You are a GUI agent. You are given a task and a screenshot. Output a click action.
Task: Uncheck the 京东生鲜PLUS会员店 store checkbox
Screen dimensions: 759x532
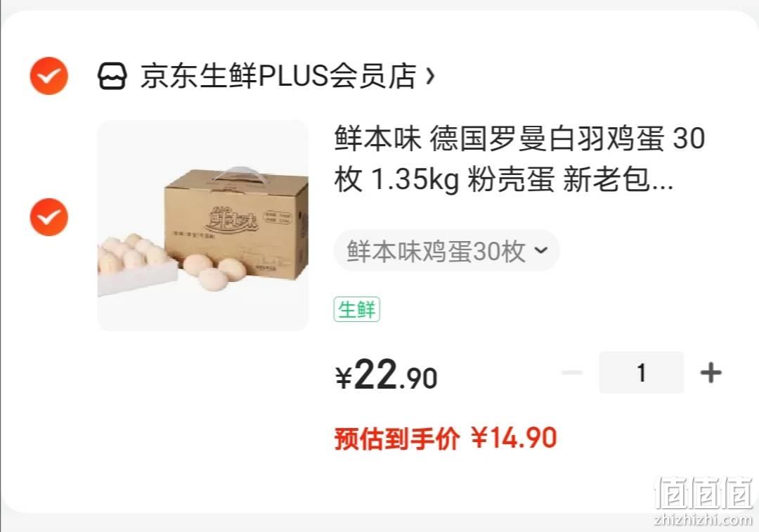49,76
